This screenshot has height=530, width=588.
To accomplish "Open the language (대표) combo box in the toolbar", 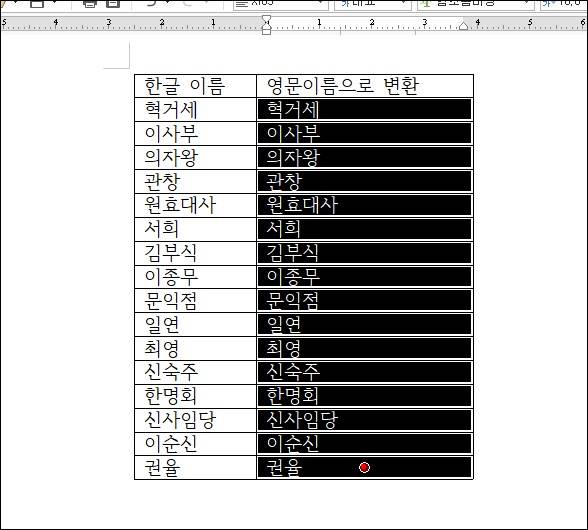I will tap(373, 5).
